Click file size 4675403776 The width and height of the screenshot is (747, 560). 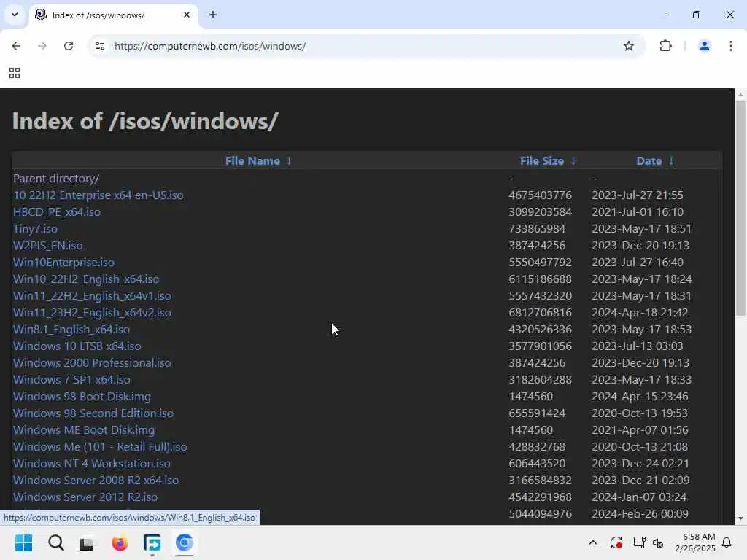[540, 195]
